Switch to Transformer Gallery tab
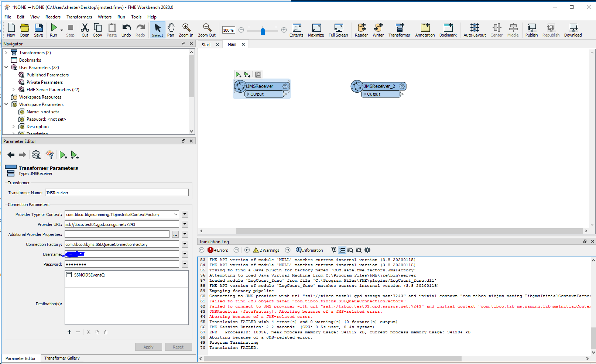Viewport: 596px width, 364px height. [62, 358]
